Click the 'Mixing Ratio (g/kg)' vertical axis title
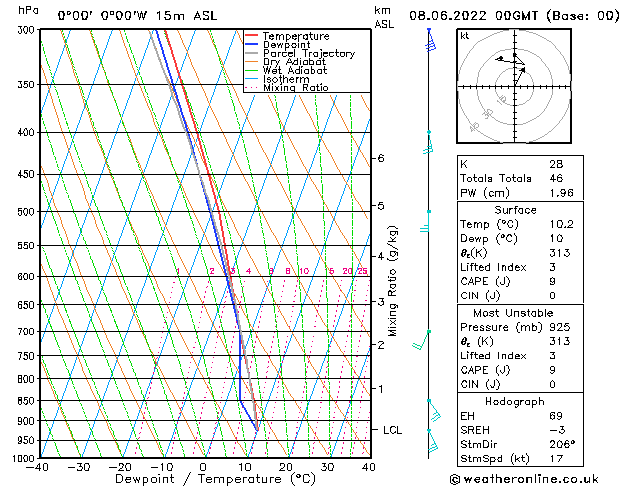The image size is (629, 486). point(392,281)
